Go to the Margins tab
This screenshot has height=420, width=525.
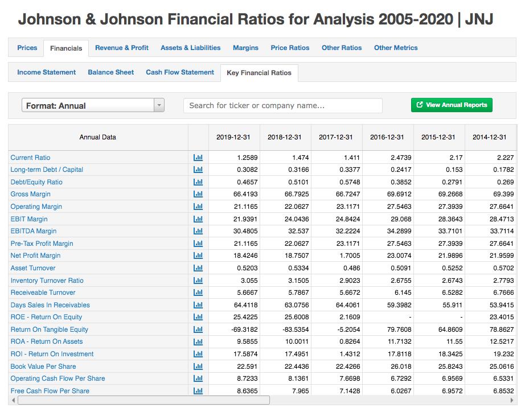tap(245, 48)
